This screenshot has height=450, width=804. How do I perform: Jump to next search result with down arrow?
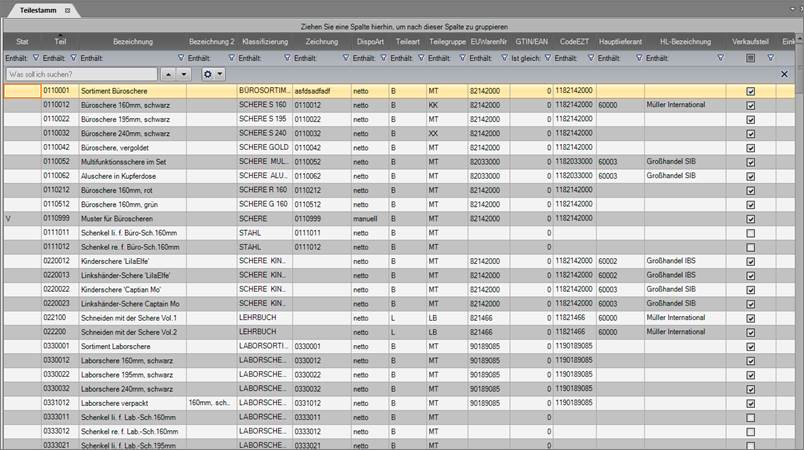(x=183, y=74)
